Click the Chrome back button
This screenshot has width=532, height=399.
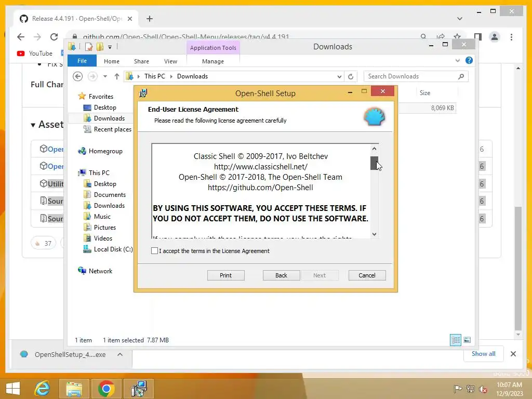(21, 37)
